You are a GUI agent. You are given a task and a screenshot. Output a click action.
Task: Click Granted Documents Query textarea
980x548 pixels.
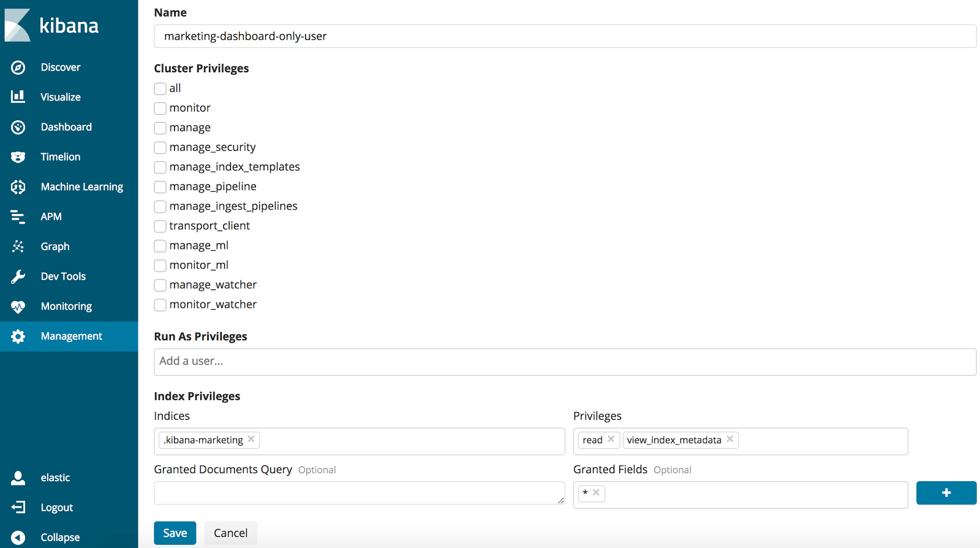[x=359, y=493]
